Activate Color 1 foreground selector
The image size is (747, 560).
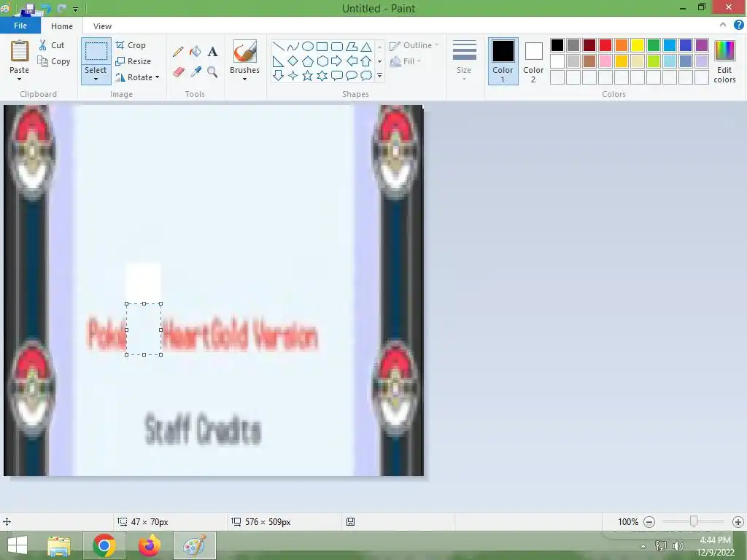tap(503, 61)
